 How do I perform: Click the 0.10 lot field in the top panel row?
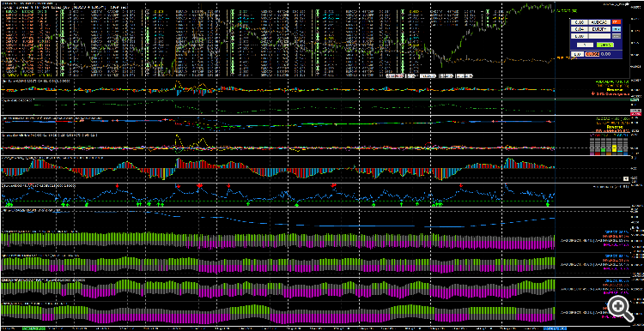[579, 21]
